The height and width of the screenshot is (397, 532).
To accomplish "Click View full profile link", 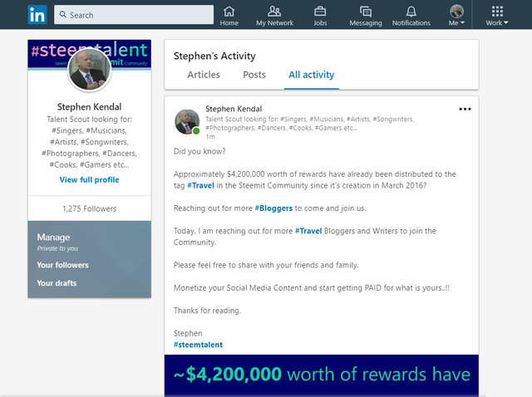I will point(89,179).
